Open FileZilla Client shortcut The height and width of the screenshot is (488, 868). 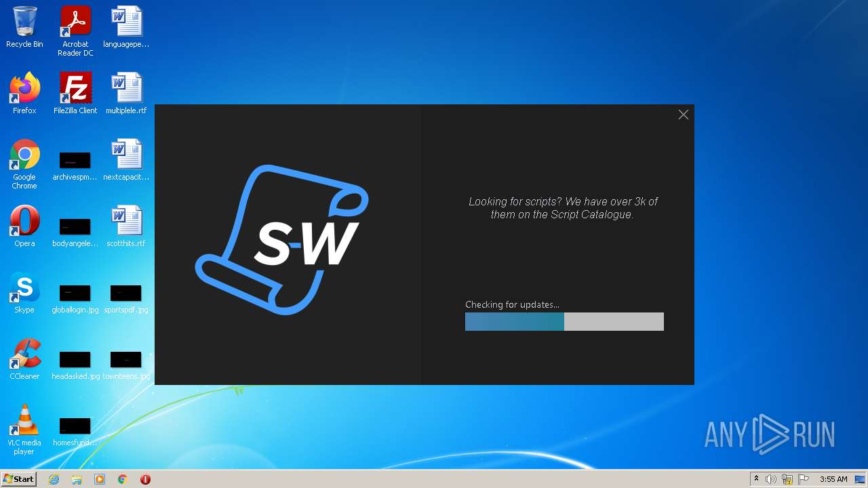tap(75, 94)
